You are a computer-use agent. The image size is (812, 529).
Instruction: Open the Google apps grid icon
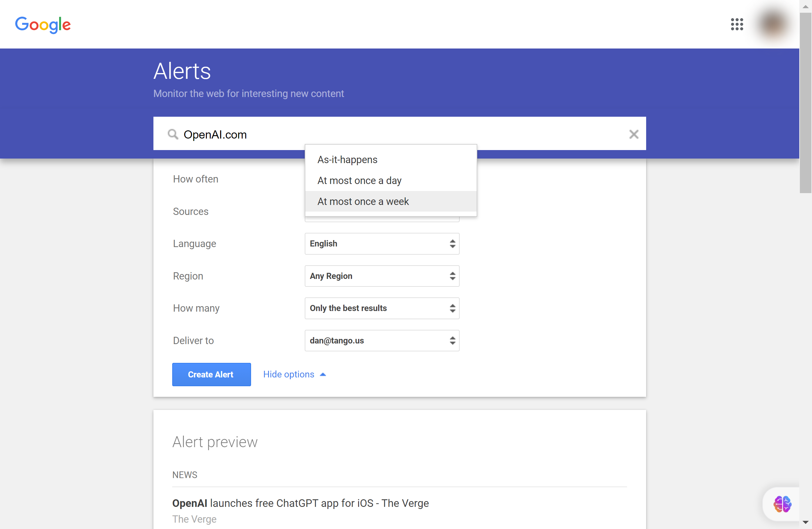click(x=737, y=24)
